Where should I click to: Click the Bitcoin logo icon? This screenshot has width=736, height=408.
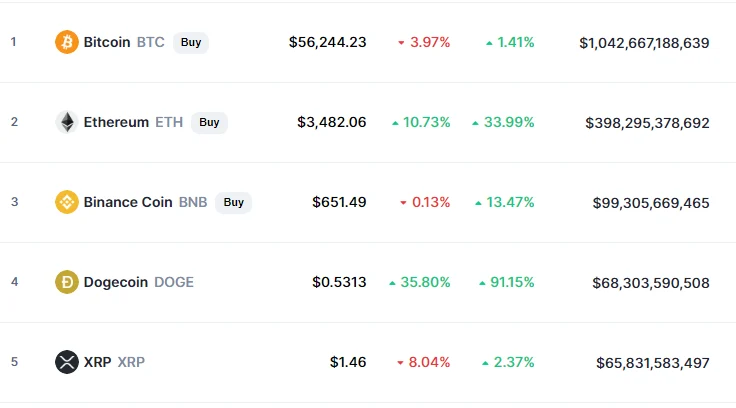(x=67, y=42)
